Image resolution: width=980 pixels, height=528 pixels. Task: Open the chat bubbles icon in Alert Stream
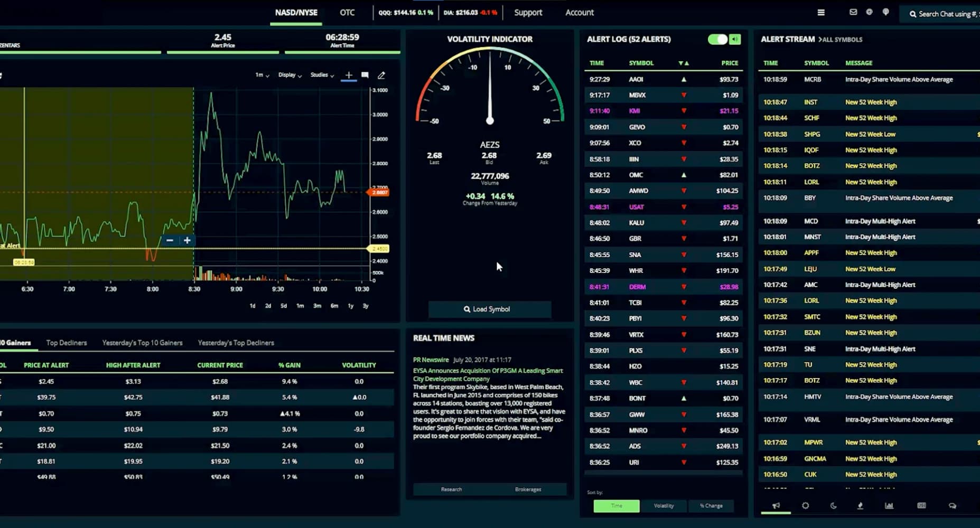click(x=952, y=506)
